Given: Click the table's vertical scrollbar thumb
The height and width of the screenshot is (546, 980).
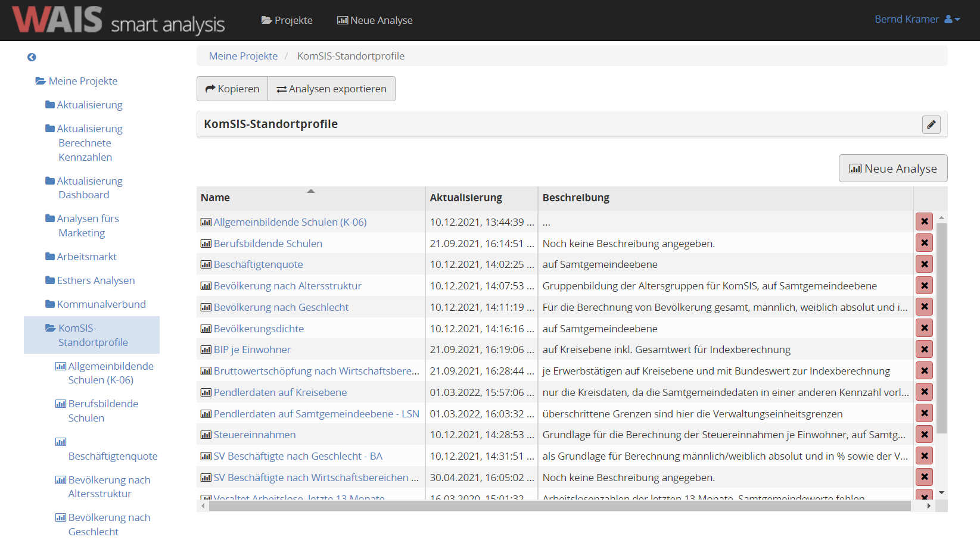Looking at the screenshot, I should 941,327.
